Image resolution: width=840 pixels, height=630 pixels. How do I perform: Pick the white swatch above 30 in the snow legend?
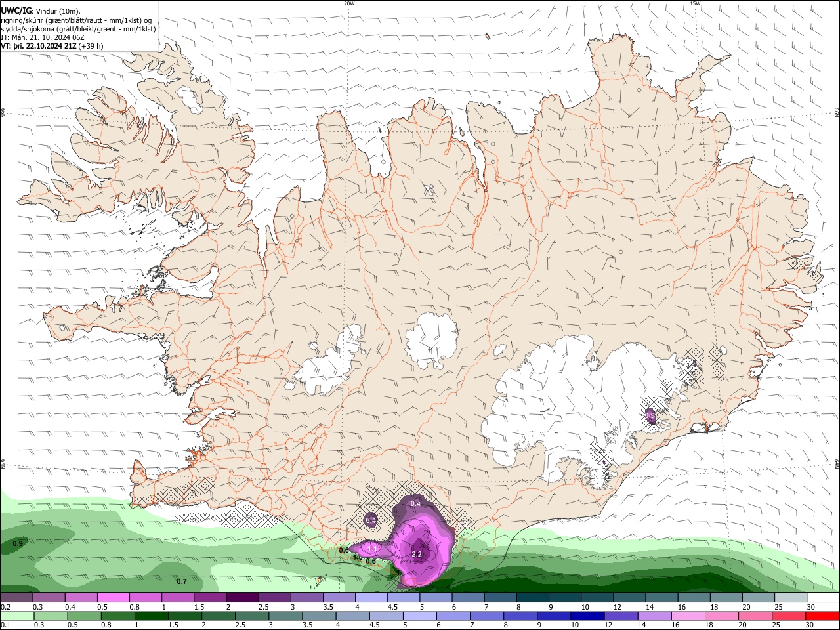(x=824, y=598)
